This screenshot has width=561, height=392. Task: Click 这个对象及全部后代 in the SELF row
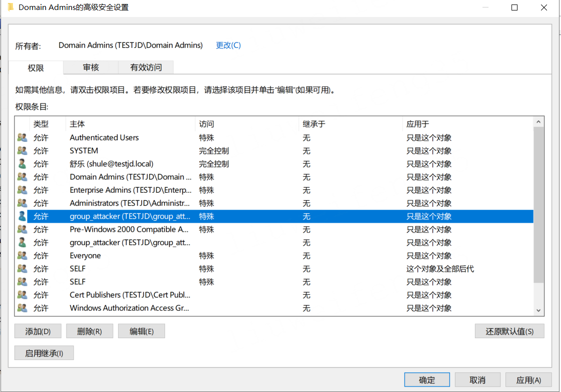click(440, 269)
